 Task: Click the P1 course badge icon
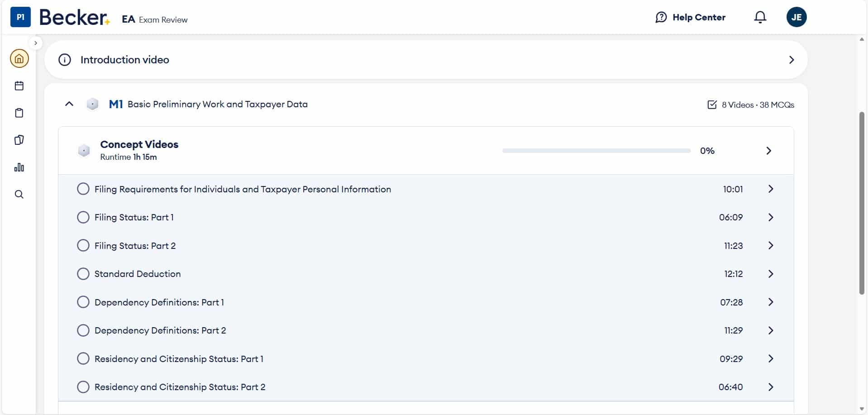[20, 17]
